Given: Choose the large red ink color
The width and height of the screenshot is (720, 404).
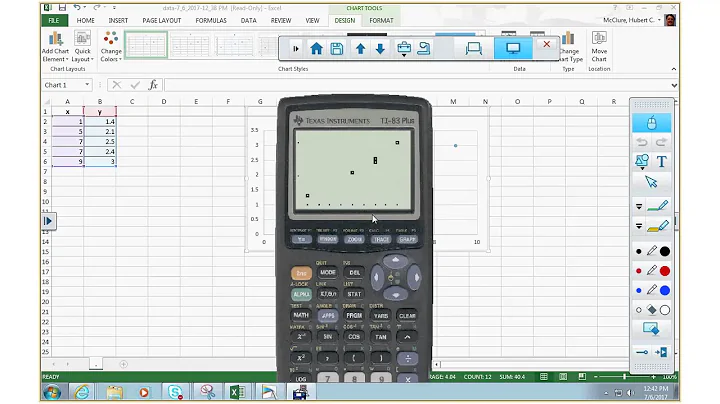Looking at the screenshot, I should click(x=664, y=271).
